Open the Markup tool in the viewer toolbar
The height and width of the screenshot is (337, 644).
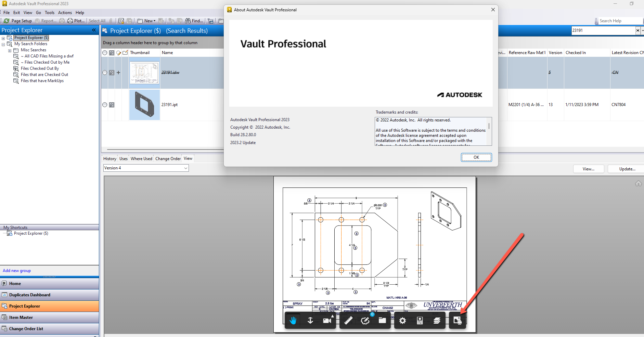[x=365, y=320]
